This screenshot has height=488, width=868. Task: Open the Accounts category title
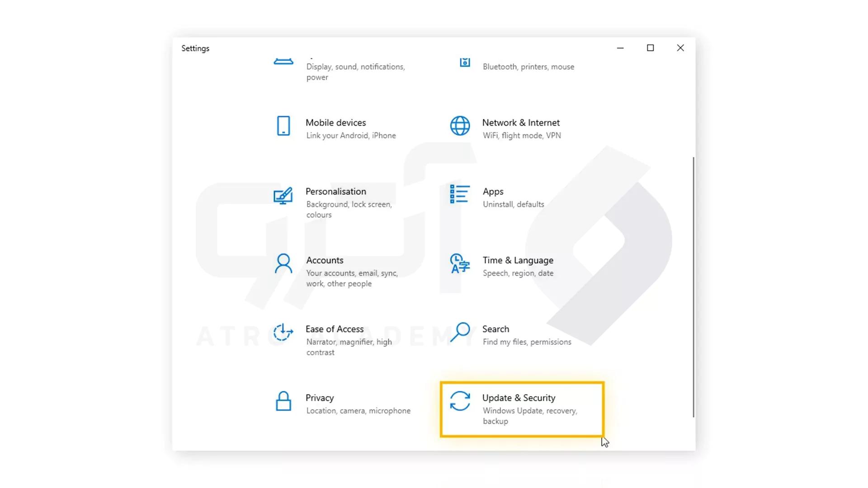[x=325, y=260]
